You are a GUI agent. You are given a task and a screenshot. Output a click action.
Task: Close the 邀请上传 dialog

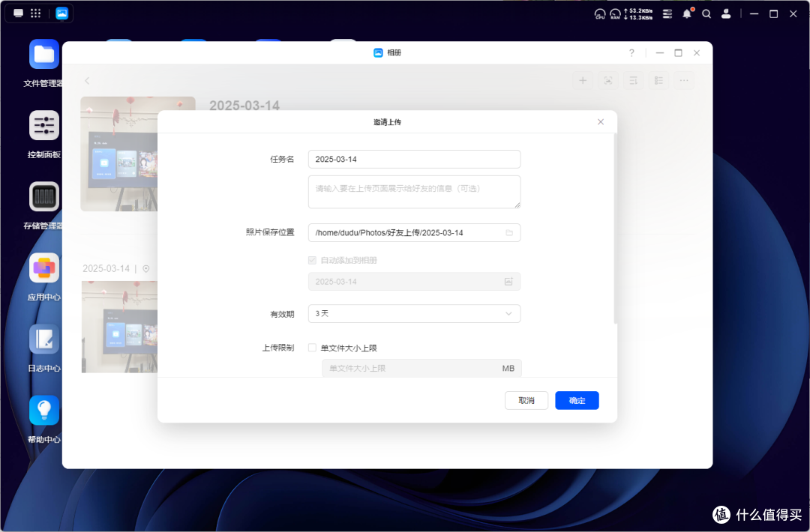[x=600, y=122]
